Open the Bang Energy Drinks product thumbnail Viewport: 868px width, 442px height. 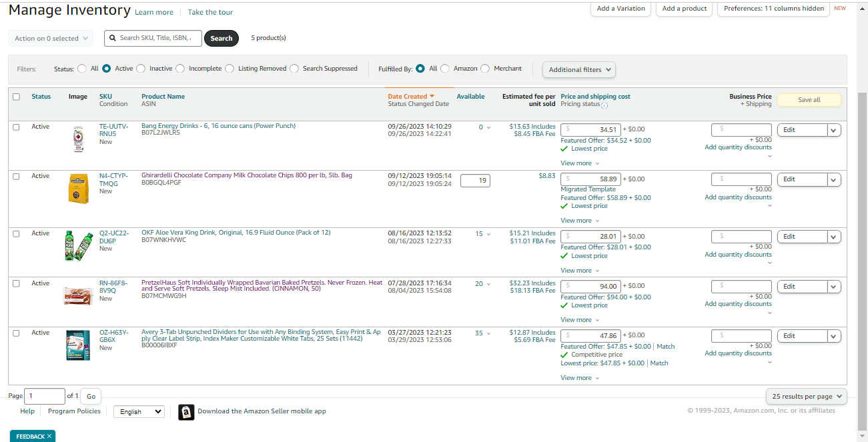79,139
